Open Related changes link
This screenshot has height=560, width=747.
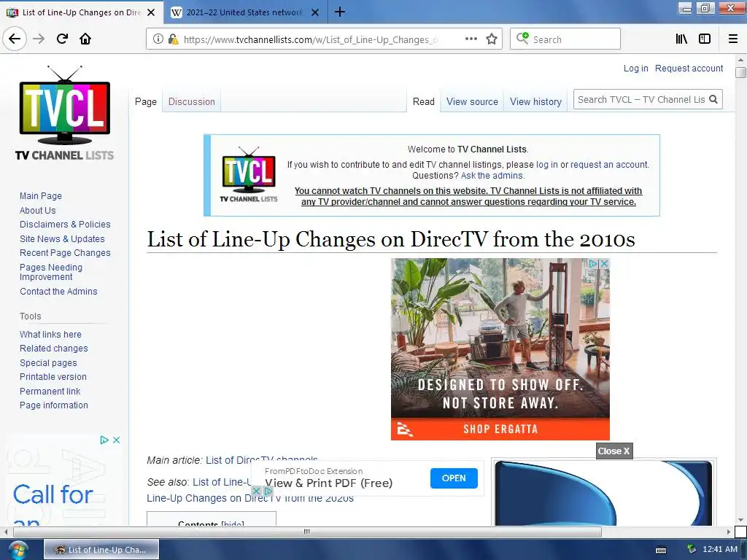(x=54, y=348)
